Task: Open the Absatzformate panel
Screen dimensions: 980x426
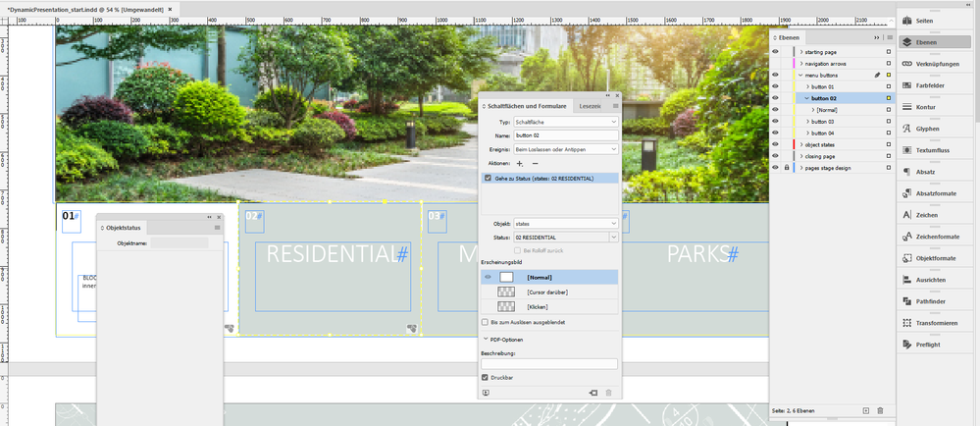Action: click(927, 193)
